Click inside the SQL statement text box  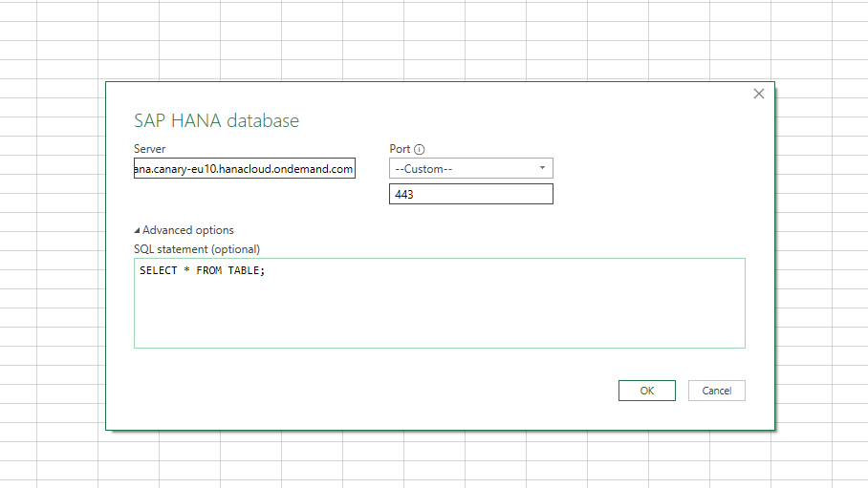[440, 303]
